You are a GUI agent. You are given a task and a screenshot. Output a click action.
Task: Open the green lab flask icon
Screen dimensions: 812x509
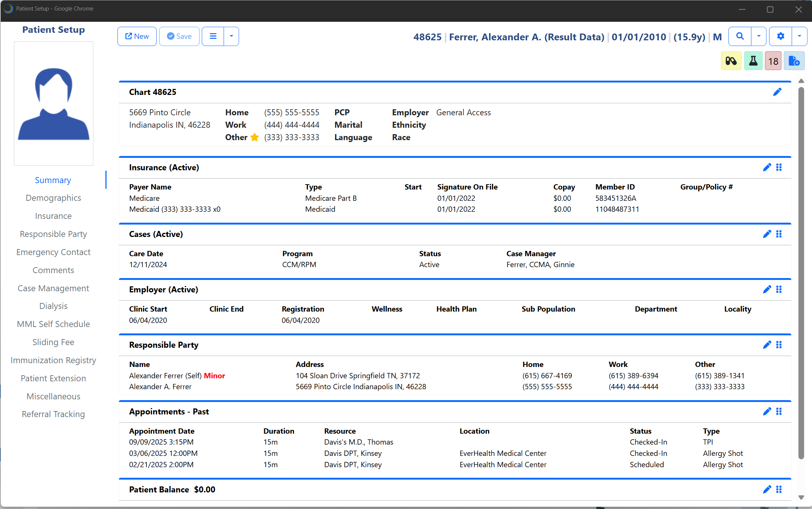(x=753, y=61)
